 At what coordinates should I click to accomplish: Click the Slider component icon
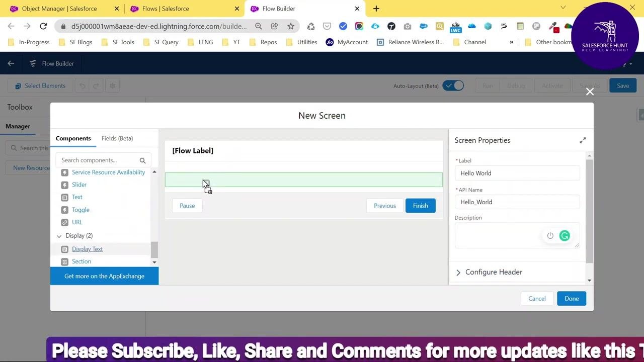coord(64,185)
